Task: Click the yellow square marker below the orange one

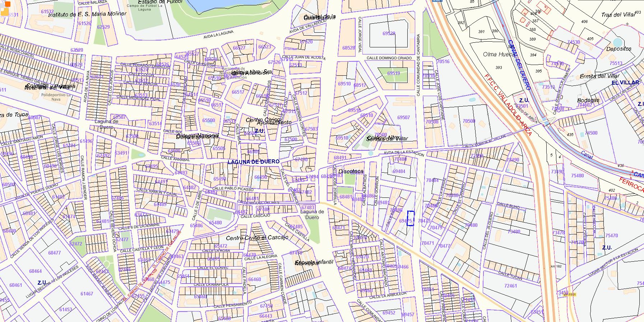Action: coord(5,12)
